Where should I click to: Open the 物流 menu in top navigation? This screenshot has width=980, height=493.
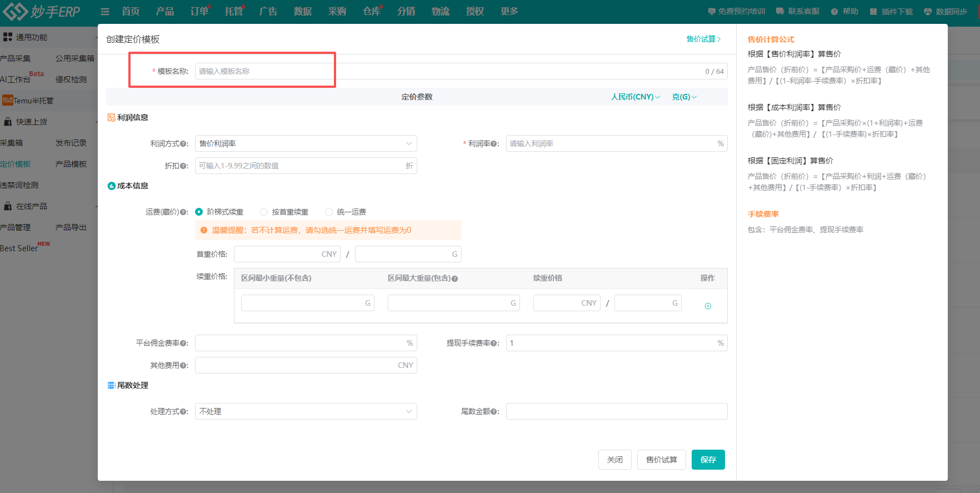[x=440, y=12]
